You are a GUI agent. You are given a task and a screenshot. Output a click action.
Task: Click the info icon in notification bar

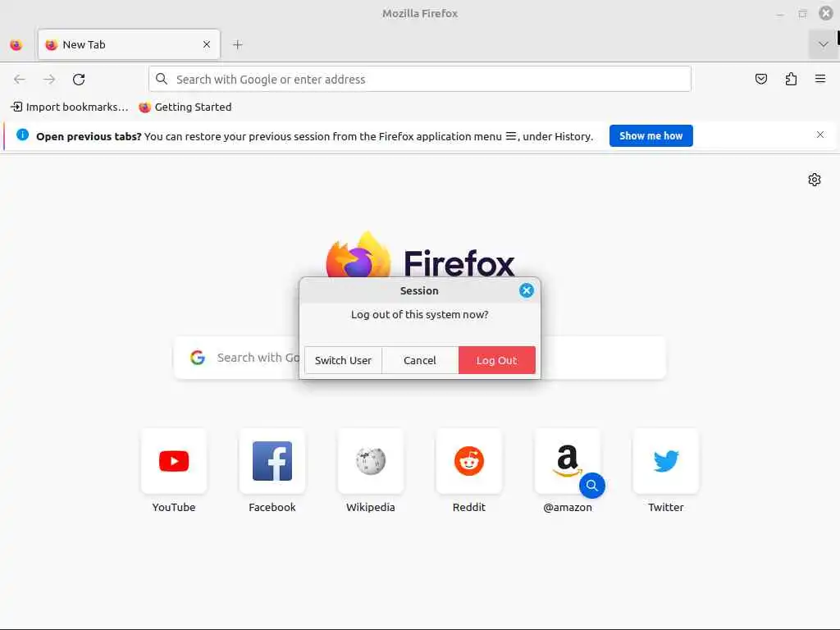pos(22,135)
